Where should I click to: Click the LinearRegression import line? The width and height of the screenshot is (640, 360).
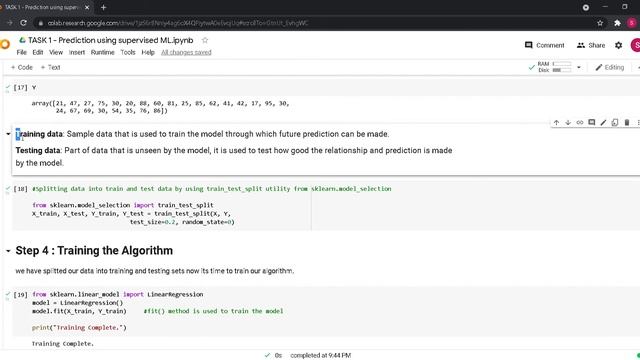118,294
